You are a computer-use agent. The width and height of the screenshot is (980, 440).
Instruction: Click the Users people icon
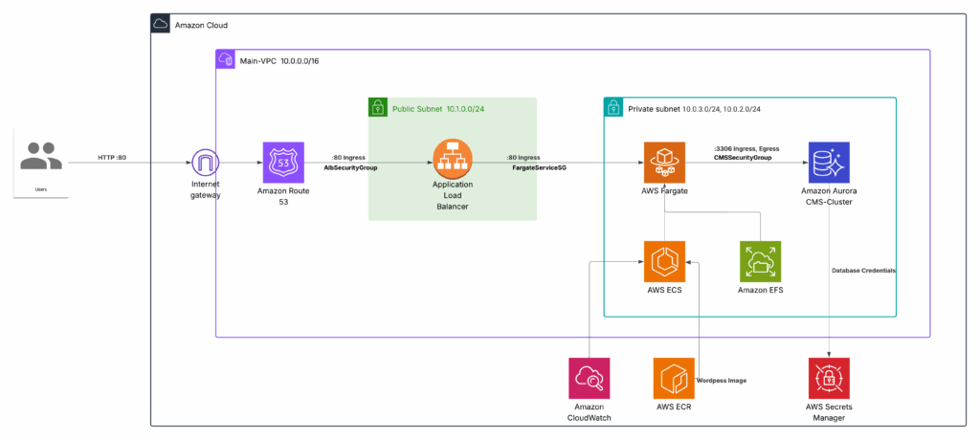40,156
